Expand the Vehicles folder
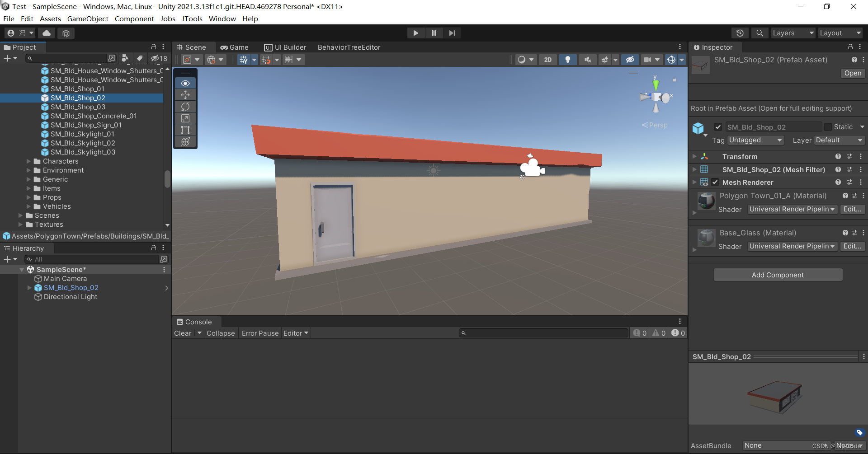The image size is (868, 454). tap(29, 206)
